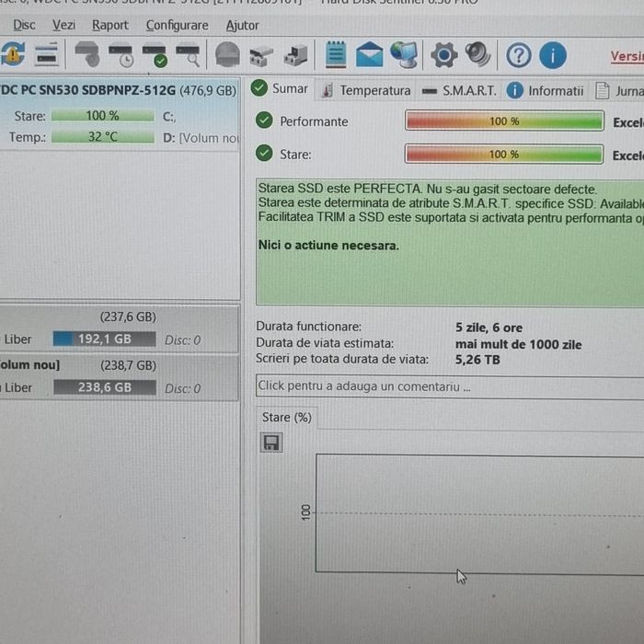Viewport: 644px width, 644px height.
Task: Open the Disc menu
Action: point(24,25)
